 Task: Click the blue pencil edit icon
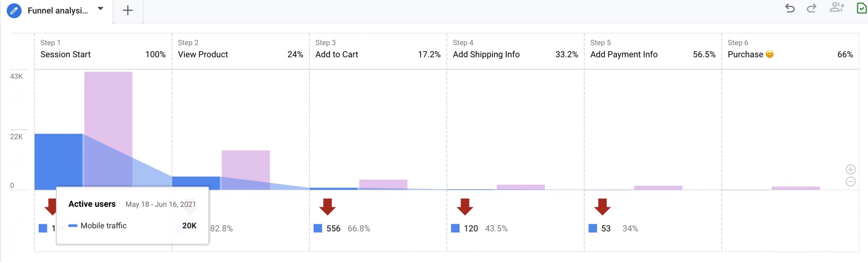[14, 11]
